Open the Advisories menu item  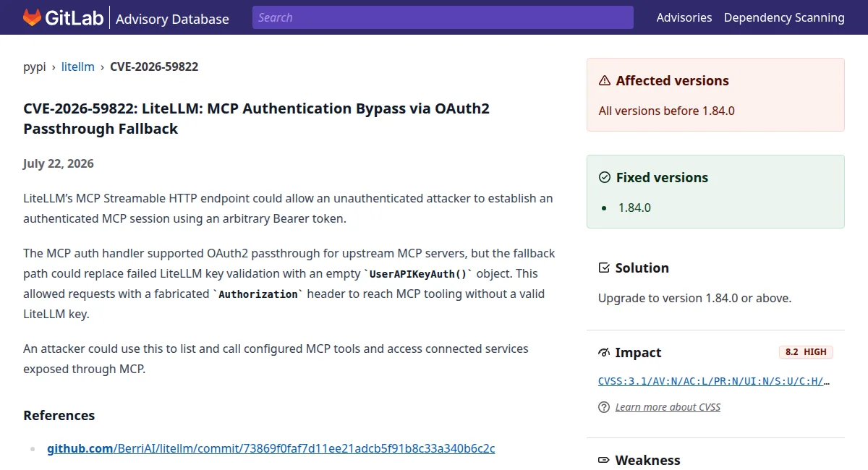[x=684, y=17]
